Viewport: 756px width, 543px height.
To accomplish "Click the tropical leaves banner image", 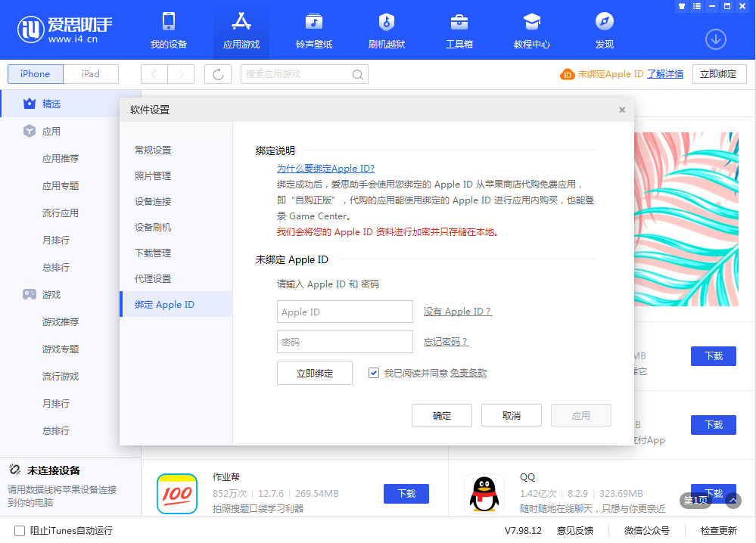I will coord(686,219).
